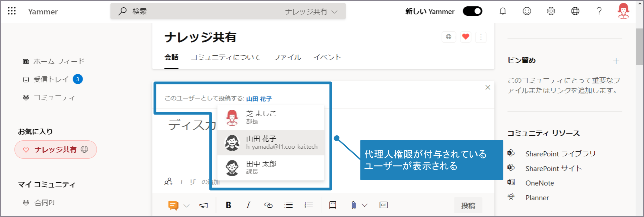Click the discussion post type icon
This screenshot has height=217, width=644.
[x=173, y=205]
